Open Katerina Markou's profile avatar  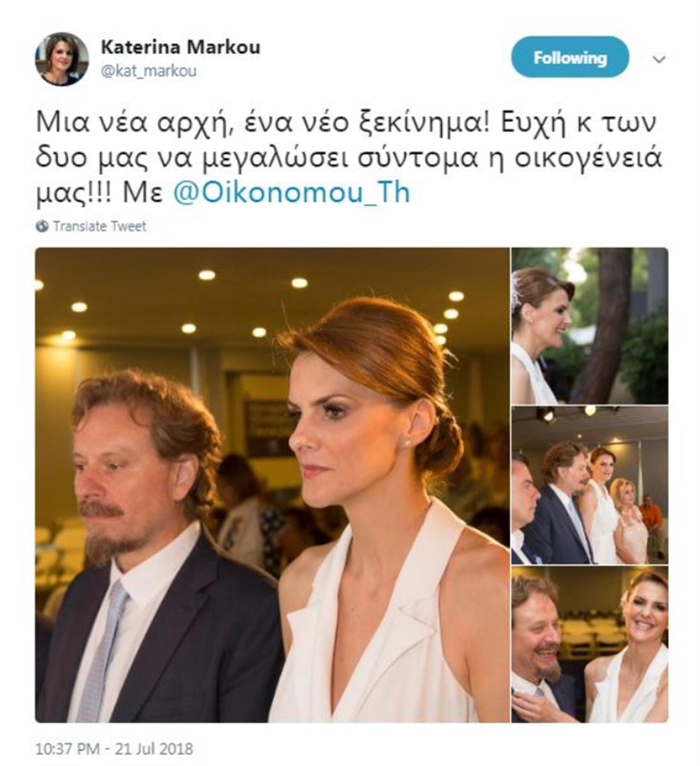[x=61, y=59]
